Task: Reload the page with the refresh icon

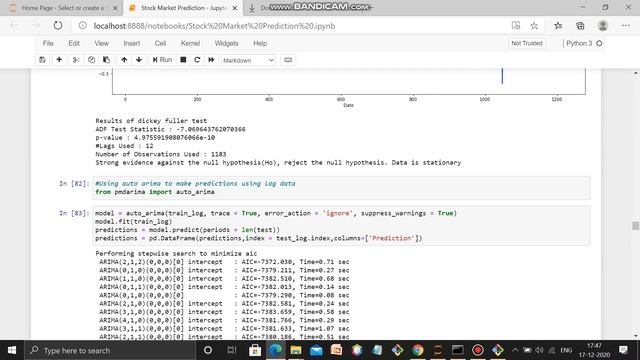Action: click(x=58, y=26)
